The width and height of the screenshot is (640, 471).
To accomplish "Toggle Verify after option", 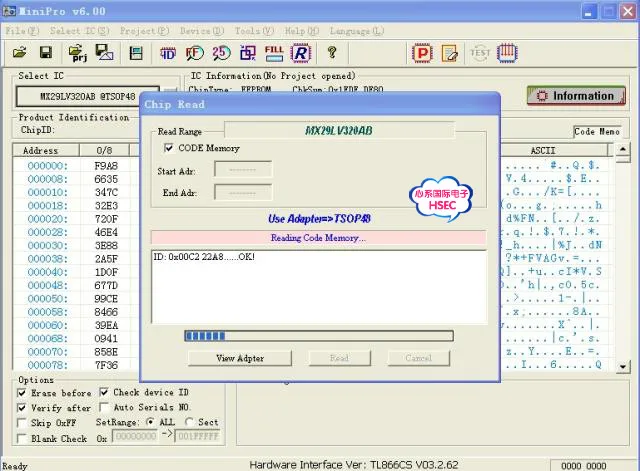I will [22, 408].
